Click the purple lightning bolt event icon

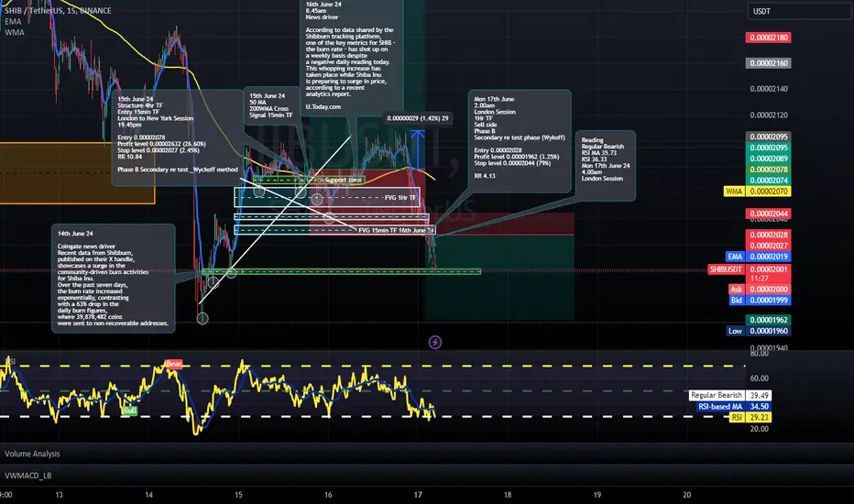pyautogui.click(x=434, y=342)
